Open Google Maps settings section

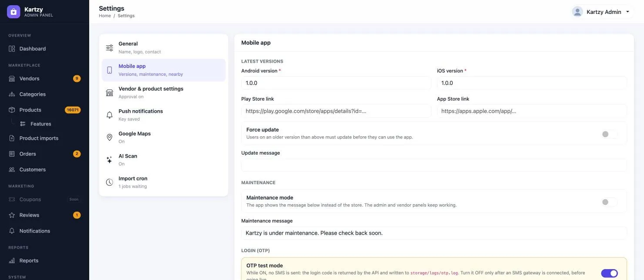164,137
